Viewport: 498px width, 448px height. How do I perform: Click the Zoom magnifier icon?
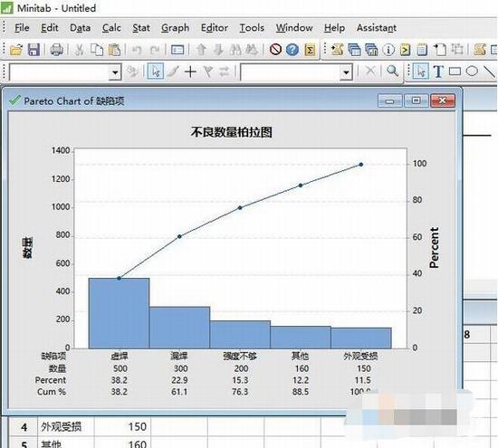tap(393, 71)
